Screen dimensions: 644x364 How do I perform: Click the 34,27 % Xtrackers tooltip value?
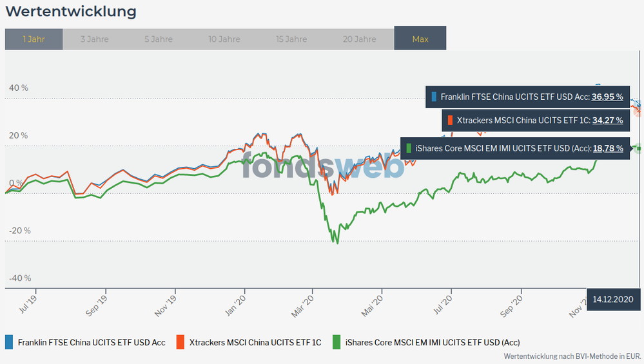click(x=607, y=120)
